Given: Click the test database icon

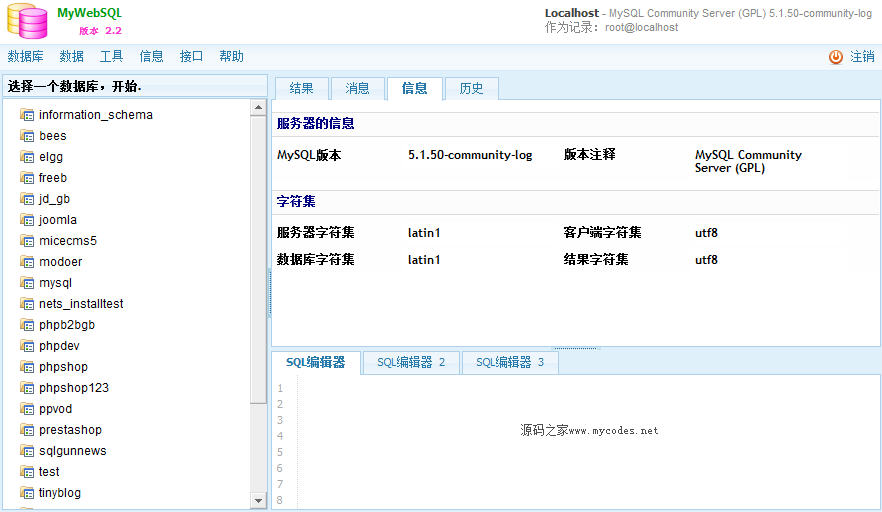Looking at the screenshot, I should [x=27, y=472].
